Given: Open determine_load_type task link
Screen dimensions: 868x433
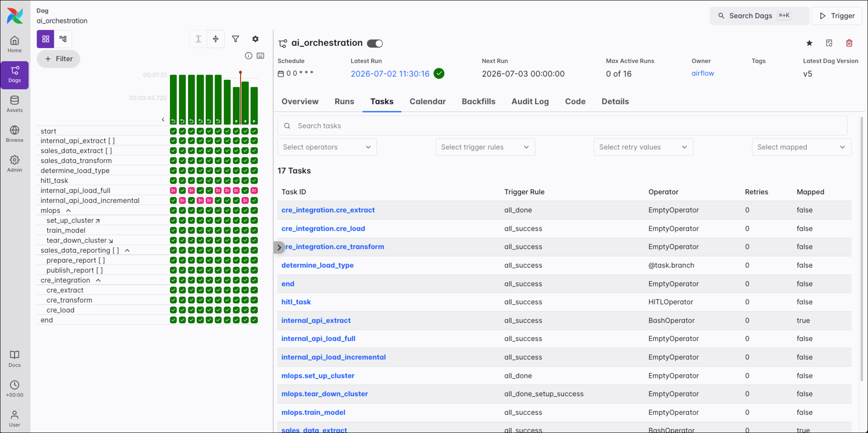Looking at the screenshot, I should tap(317, 265).
